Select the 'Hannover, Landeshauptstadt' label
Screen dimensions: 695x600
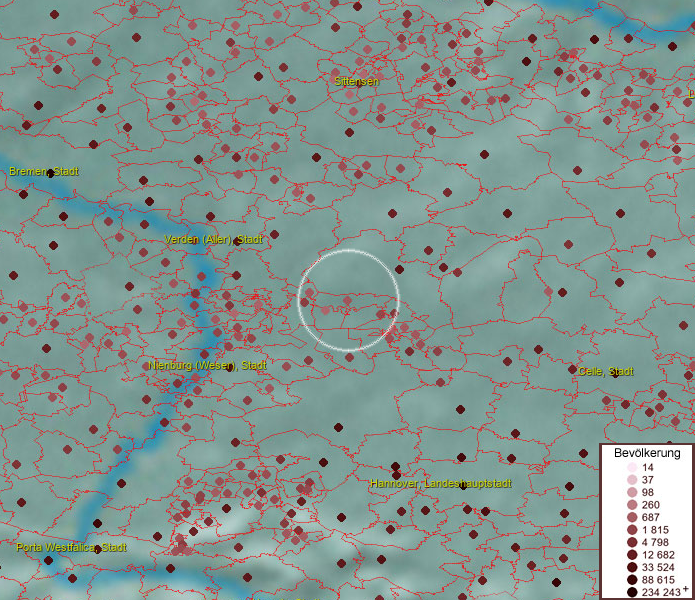point(441,483)
